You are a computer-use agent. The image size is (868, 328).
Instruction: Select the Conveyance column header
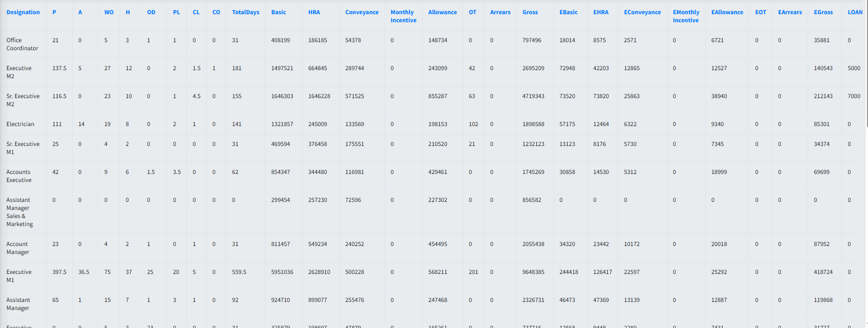(362, 12)
